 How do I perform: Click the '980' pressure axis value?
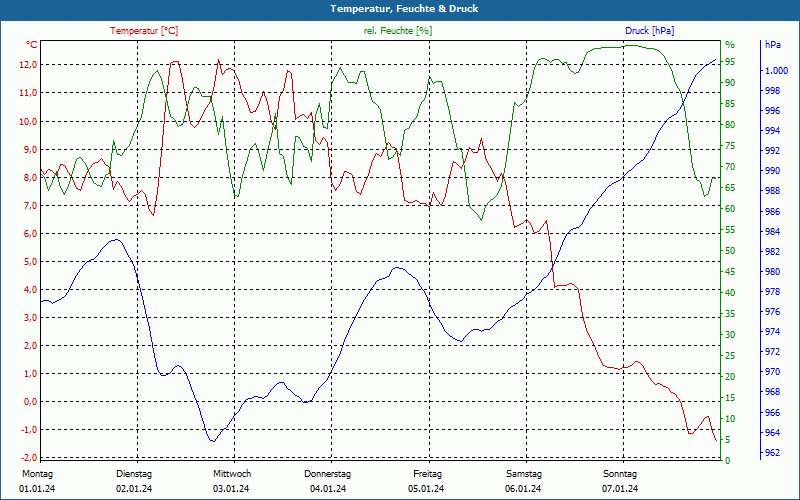coord(770,272)
